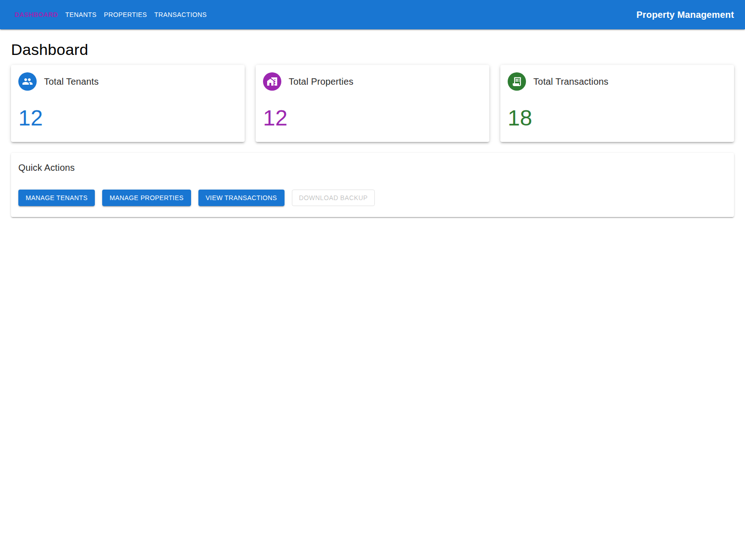Open the Tenants navigation tab

pos(81,15)
